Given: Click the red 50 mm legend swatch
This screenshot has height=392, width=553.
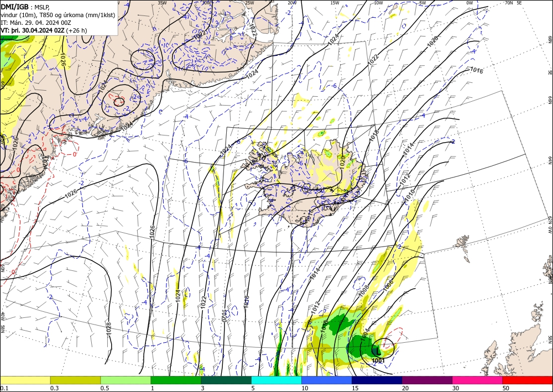Looking at the screenshot, I should [x=528, y=380].
